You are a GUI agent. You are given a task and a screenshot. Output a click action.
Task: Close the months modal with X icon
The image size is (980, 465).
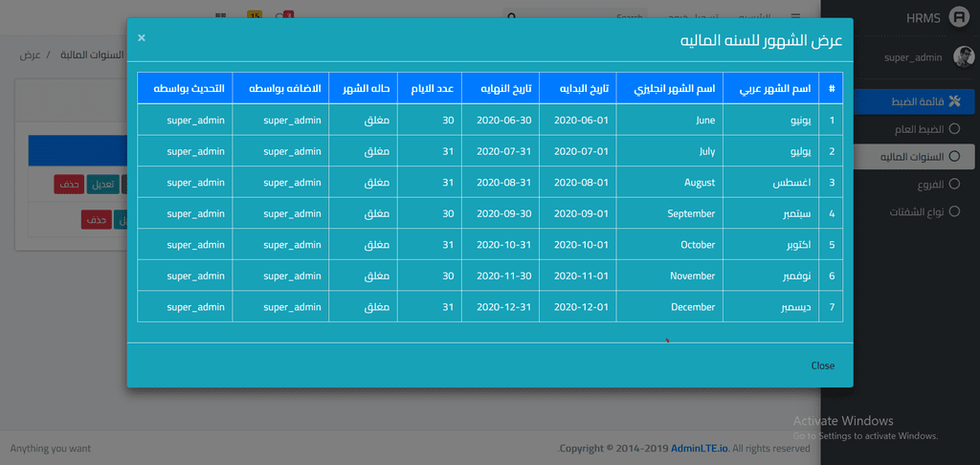142,37
